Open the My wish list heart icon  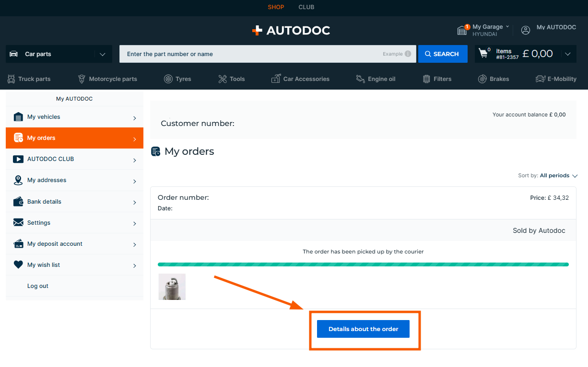pyautogui.click(x=18, y=265)
